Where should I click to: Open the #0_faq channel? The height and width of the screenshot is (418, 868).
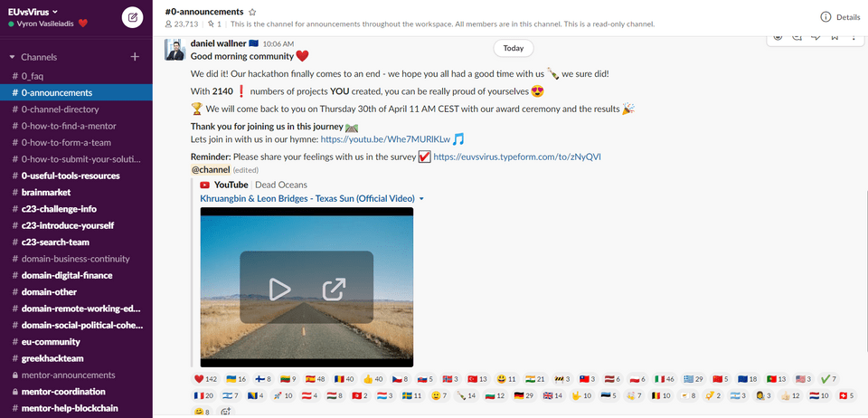tap(76, 76)
